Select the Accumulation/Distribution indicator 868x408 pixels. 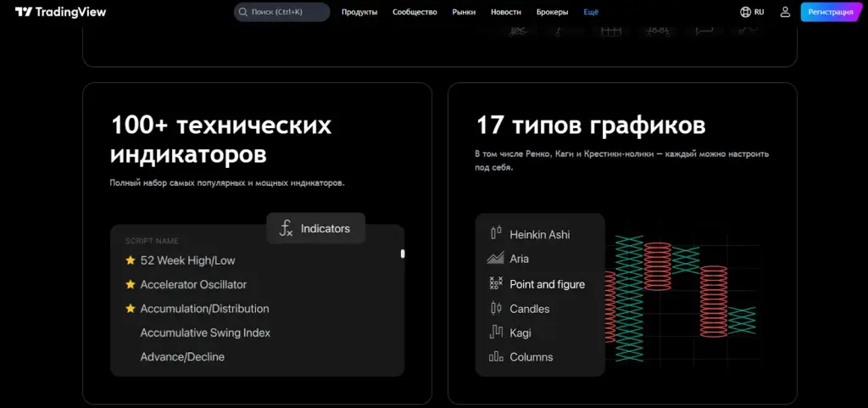click(x=205, y=309)
